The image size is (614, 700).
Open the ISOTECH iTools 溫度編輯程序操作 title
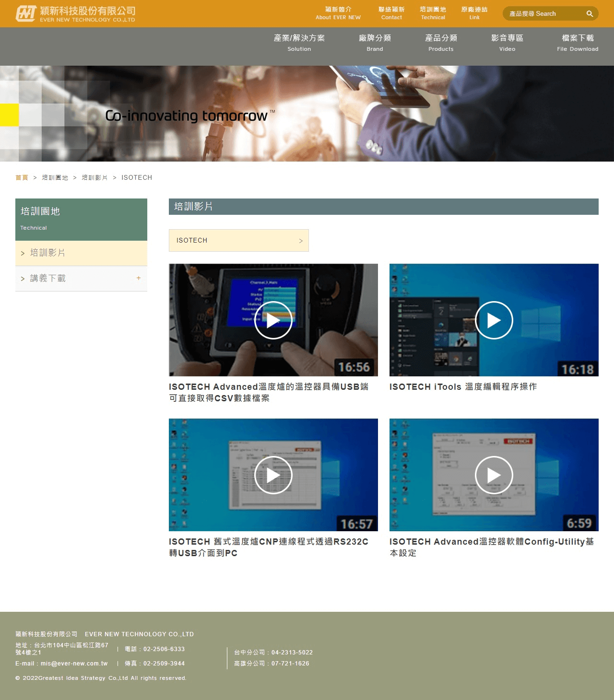click(463, 386)
